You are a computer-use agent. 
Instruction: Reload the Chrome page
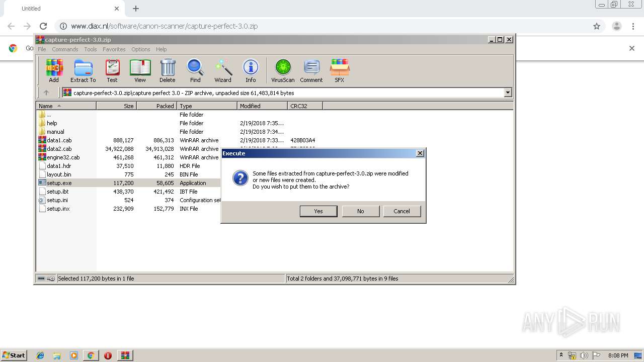pos(43,26)
